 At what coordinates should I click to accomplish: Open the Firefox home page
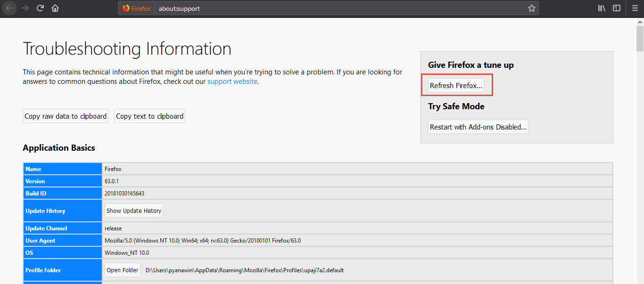[x=55, y=8]
